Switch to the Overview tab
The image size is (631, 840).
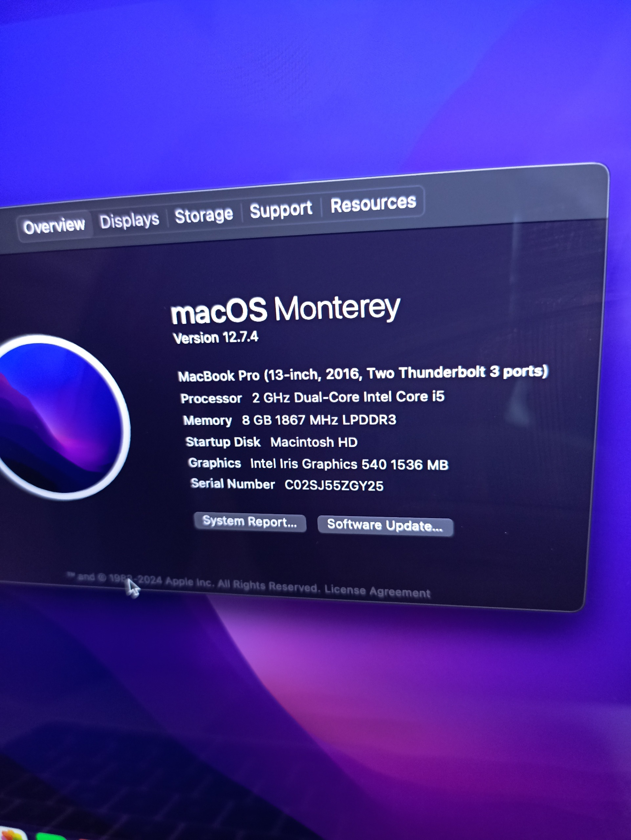pos(54,226)
